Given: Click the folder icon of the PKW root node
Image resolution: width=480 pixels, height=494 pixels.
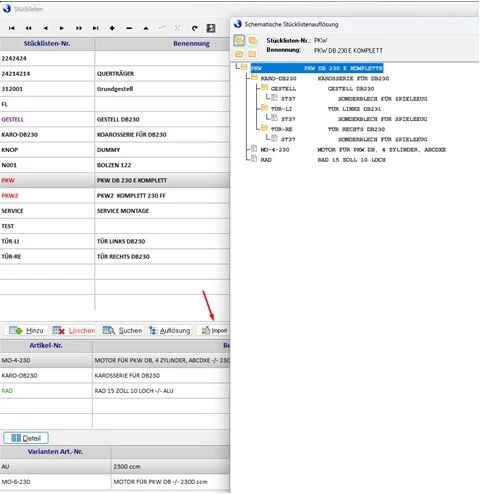Looking at the screenshot, I should 244,67.
